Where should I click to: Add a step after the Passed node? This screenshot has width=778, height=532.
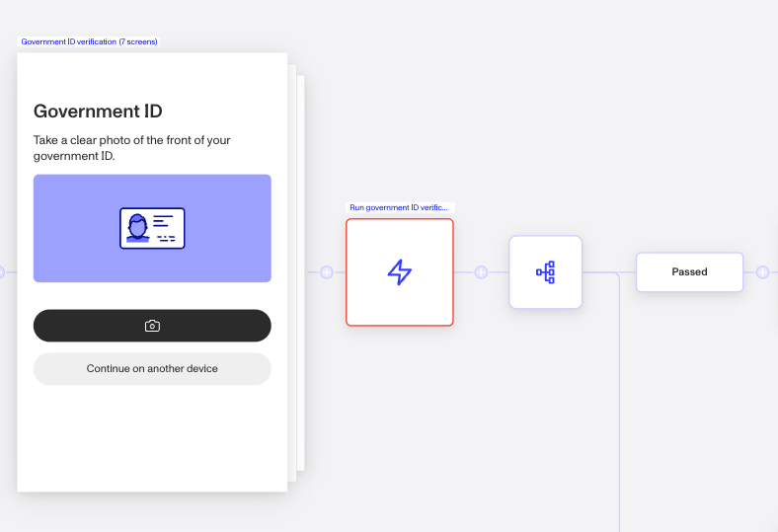pos(762,272)
